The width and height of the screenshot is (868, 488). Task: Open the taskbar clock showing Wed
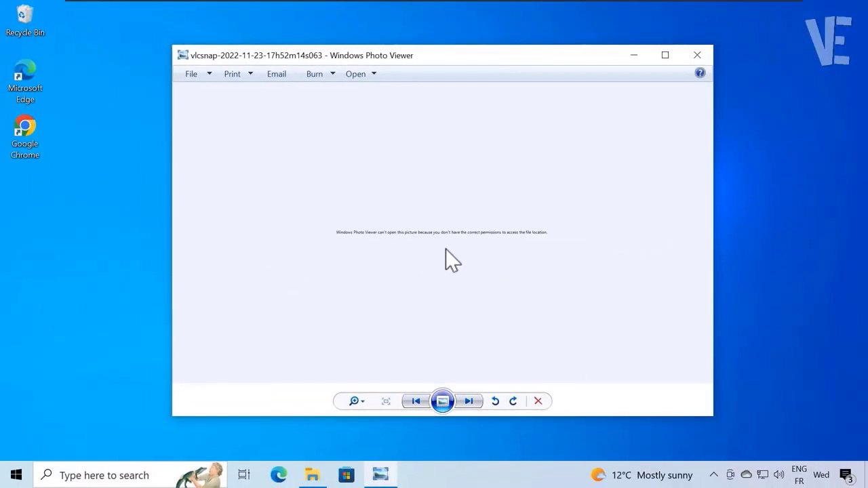click(x=821, y=475)
